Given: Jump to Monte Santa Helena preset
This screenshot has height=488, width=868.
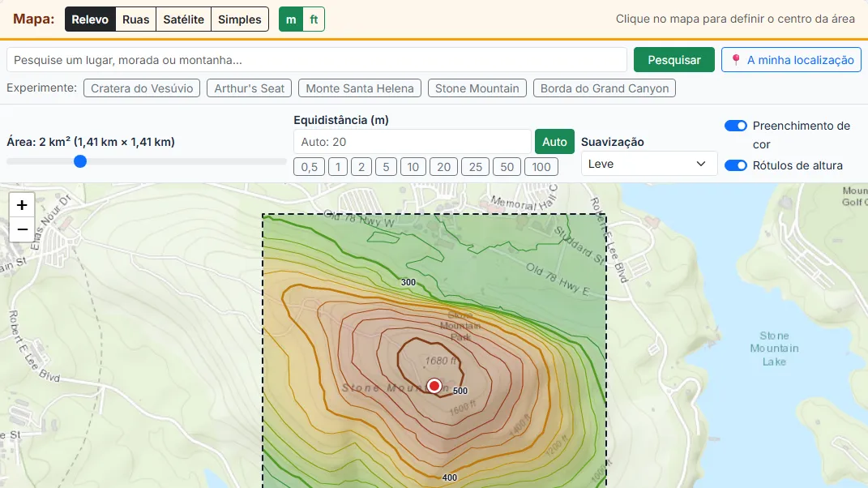Looking at the screenshot, I should [360, 88].
